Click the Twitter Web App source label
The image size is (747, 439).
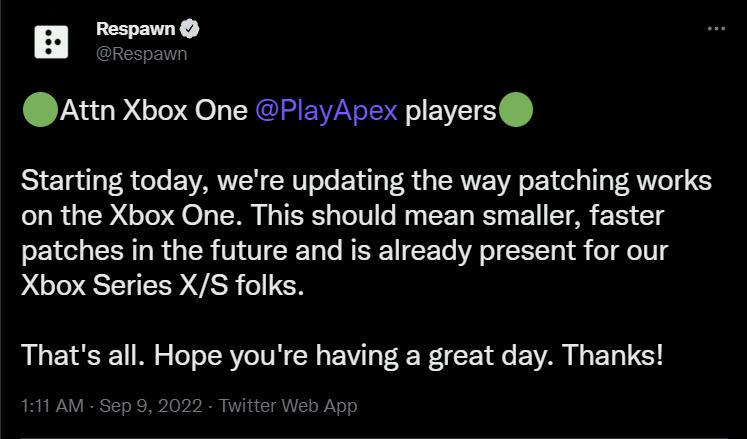(290, 406)
